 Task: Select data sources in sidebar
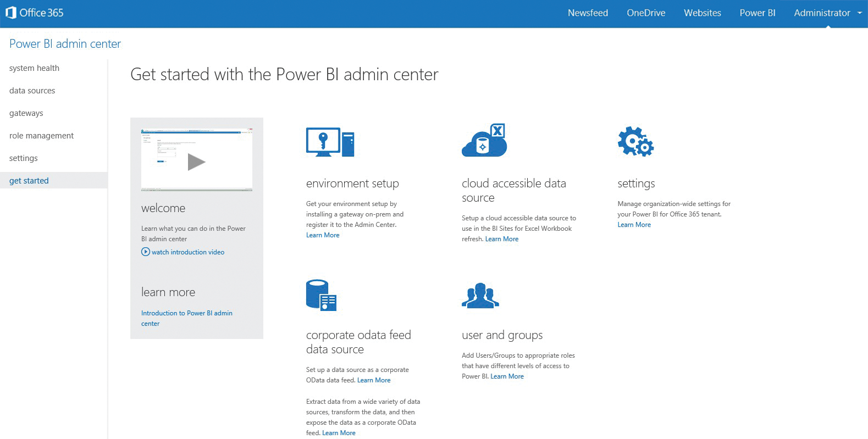pyautogui.click(x=32, y=91)
